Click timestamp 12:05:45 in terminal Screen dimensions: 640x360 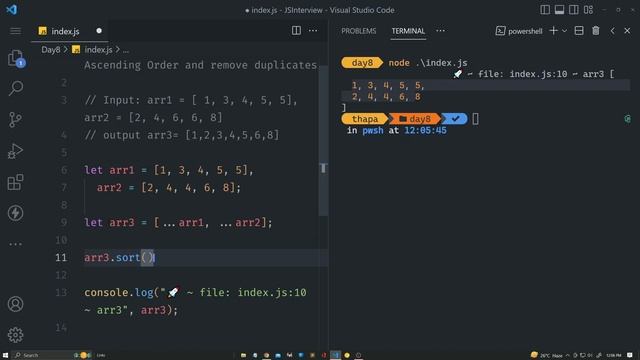tap(425, 131)
